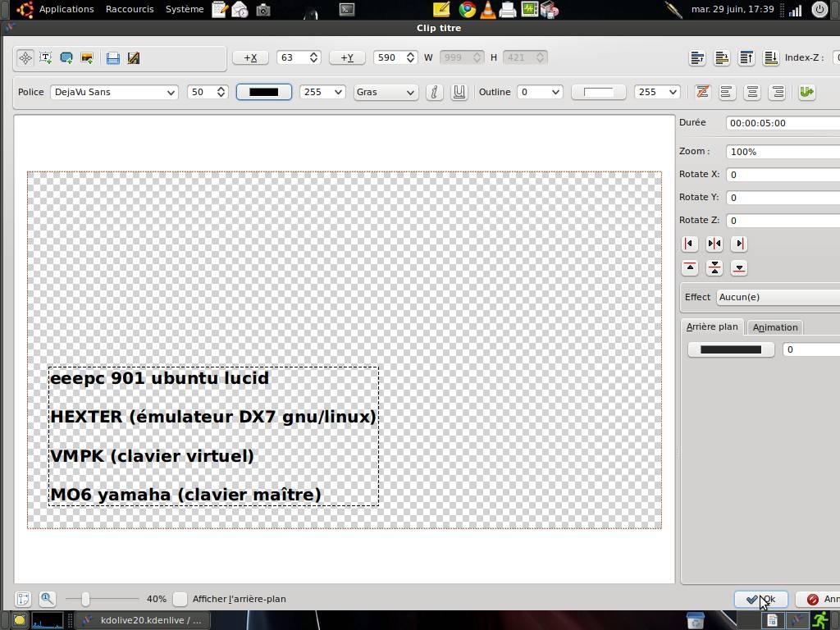Image resolution: width=840 pixels, height=630 pixels.
Task: Pick the black background color swatch
Action: point(731,349)
